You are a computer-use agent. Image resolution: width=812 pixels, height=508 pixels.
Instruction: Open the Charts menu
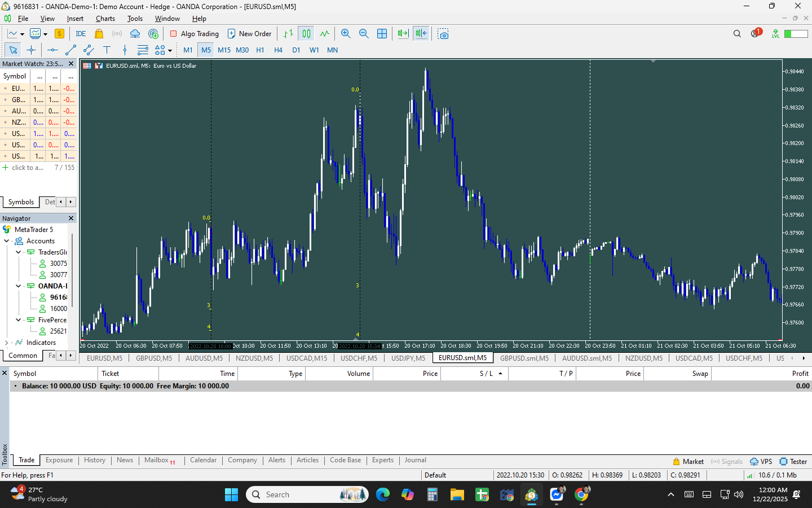[x=105, y=19]
